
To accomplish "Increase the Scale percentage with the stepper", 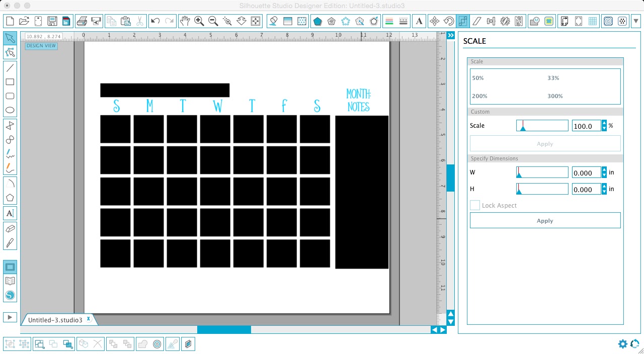I will 604,123.
